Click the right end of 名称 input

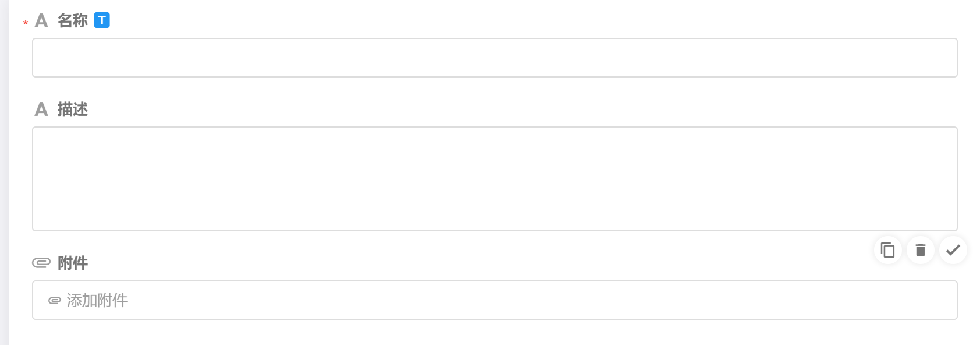point(943,58)
